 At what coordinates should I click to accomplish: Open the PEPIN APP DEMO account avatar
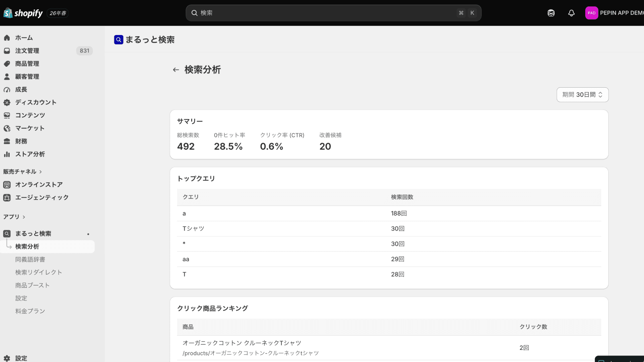pyautogui.click(x=591, y=13)
